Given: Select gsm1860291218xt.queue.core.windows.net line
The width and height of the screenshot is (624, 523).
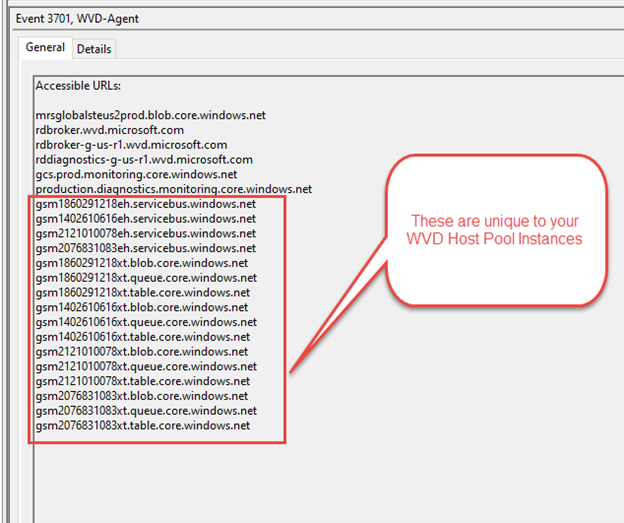Looking at the screenshot, I should (x=146, y=277).
